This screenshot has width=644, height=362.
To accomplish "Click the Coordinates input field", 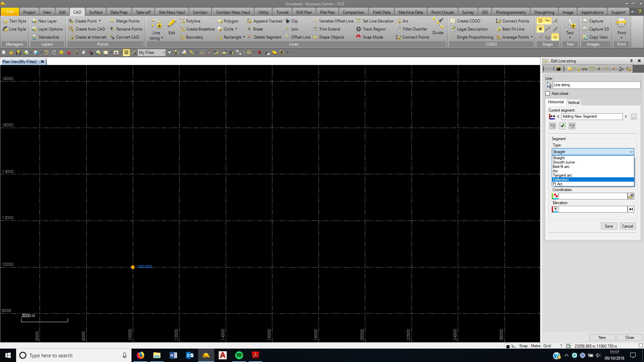I will click(x=592, y=196).
